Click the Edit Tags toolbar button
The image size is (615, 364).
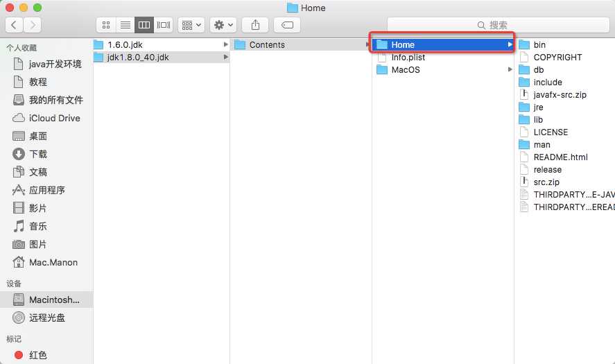click(x=287, y=25)
